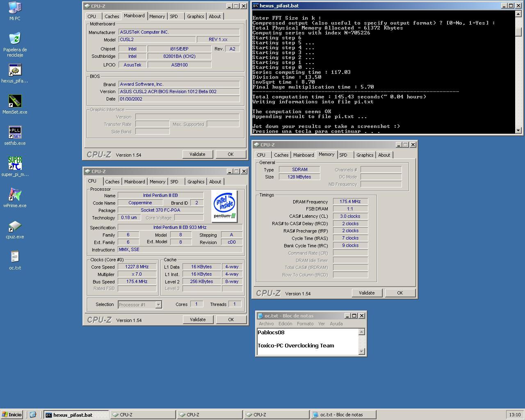Select the setfsb.exe desktop icon
Screen dimensions: 525x420
coord(15,132)
